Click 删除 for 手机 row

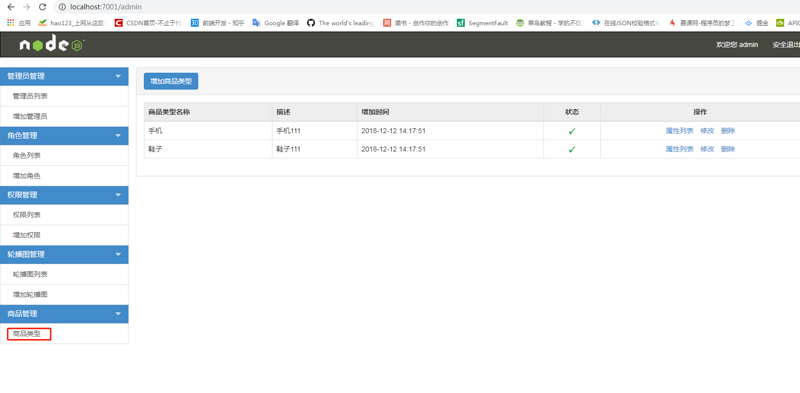click(x=728, y=131)
